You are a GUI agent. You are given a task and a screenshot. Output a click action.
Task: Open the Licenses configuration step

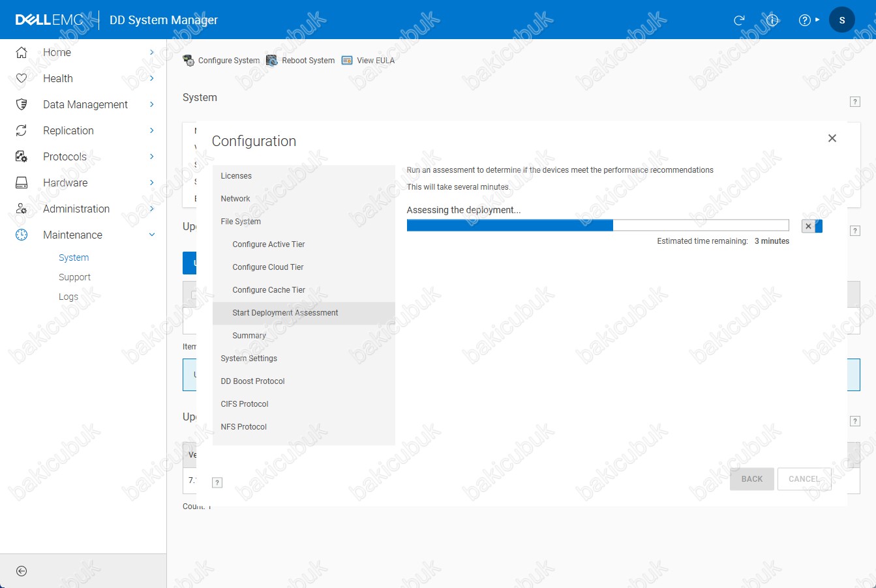[x=304, y=176]
